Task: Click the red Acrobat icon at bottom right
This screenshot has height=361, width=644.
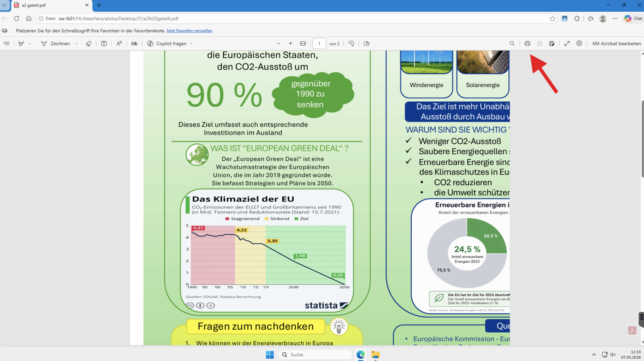Action: click(632, 330)
